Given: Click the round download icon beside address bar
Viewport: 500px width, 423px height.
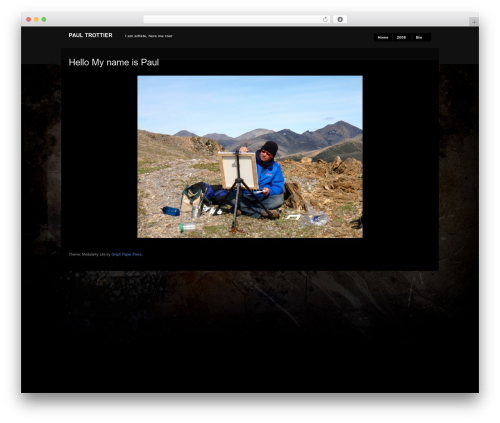Looking at the screenshot, I should pyautogui.click(x=340, y=19).
